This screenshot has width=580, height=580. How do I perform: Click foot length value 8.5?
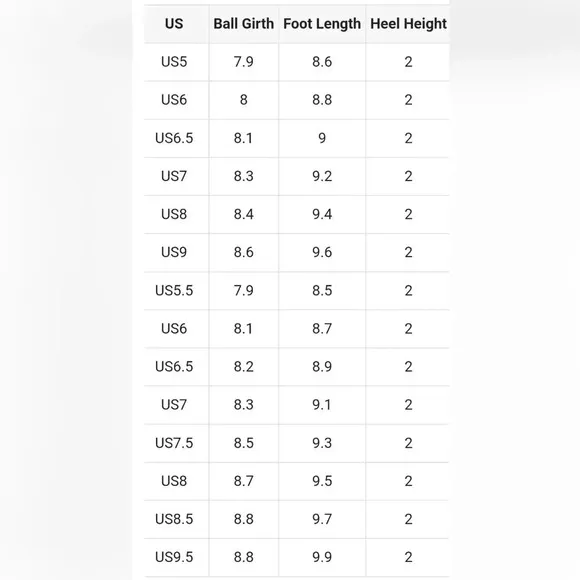click(x=322, y=290)
